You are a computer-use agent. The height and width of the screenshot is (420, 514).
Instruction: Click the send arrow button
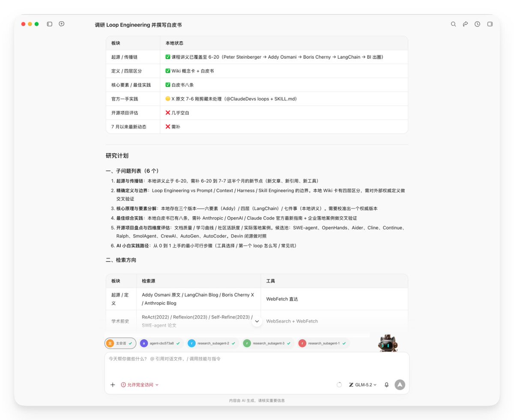click(x=400, y=384)
